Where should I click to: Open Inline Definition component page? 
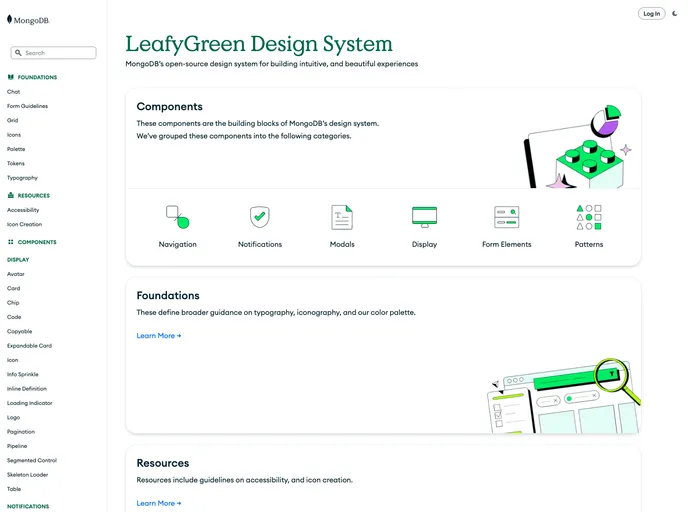click(27, 389)
